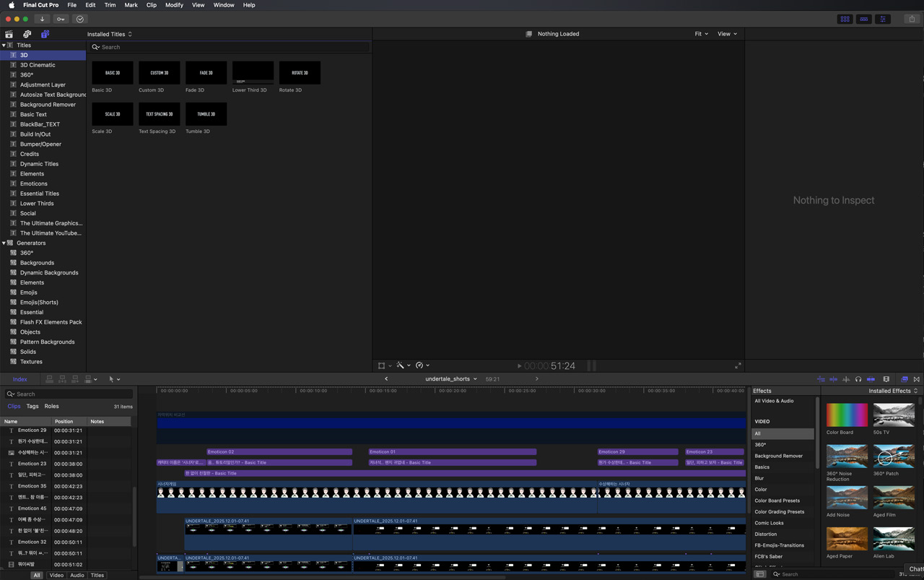Show the Libraries sidebar clapperboard icon
The image size is (924, 580).
(9, 34)
